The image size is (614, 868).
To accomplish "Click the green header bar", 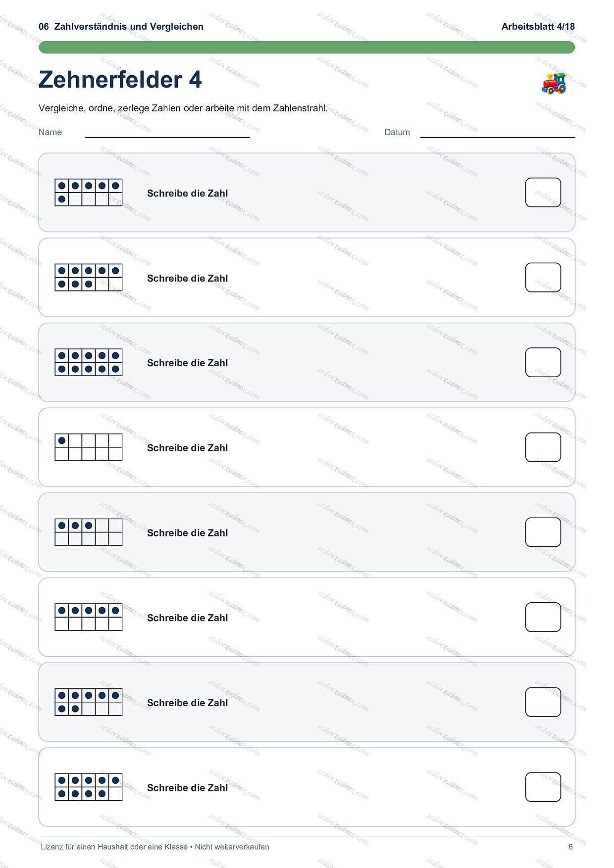I will tap(307, 48).
